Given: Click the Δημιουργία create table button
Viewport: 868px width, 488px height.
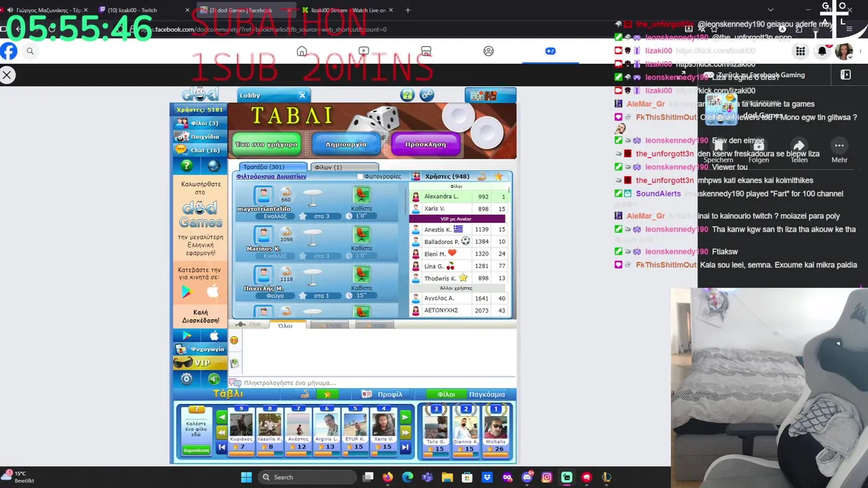Looking at the screenshot, I should 346,144.
